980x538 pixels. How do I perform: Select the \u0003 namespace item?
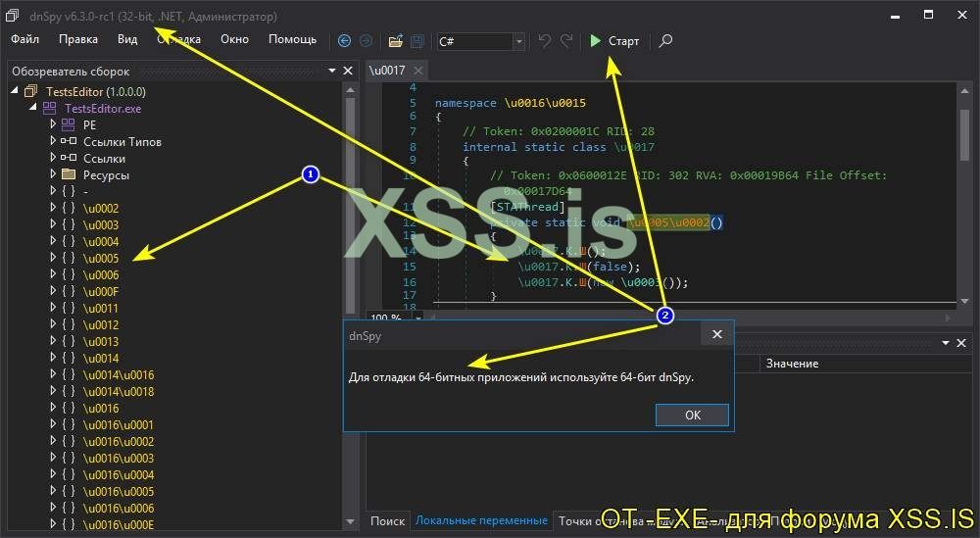(101, 225)
